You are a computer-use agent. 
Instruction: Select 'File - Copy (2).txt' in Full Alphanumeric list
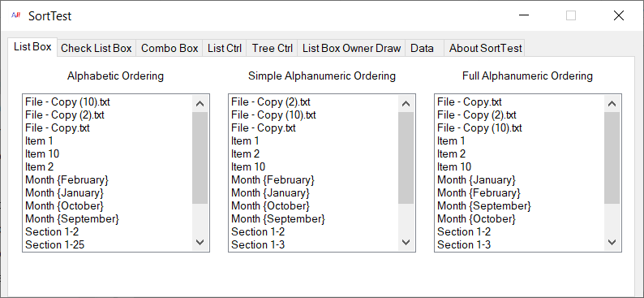(x=520, y=114)
